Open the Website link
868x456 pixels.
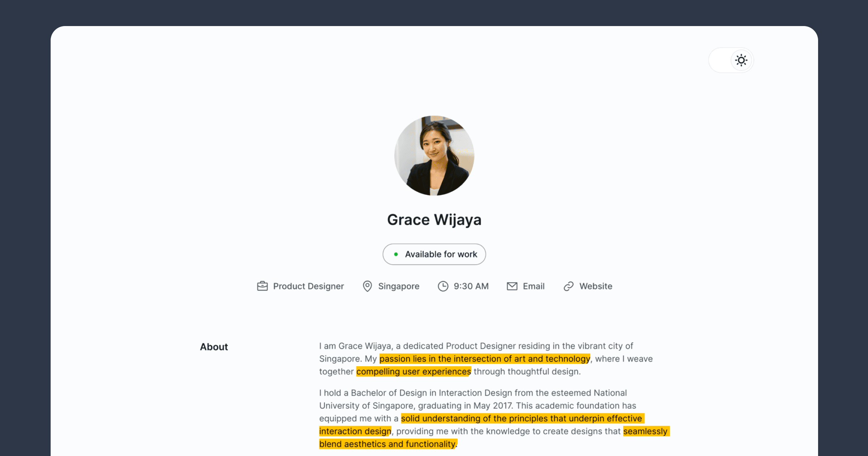[588, 286]
